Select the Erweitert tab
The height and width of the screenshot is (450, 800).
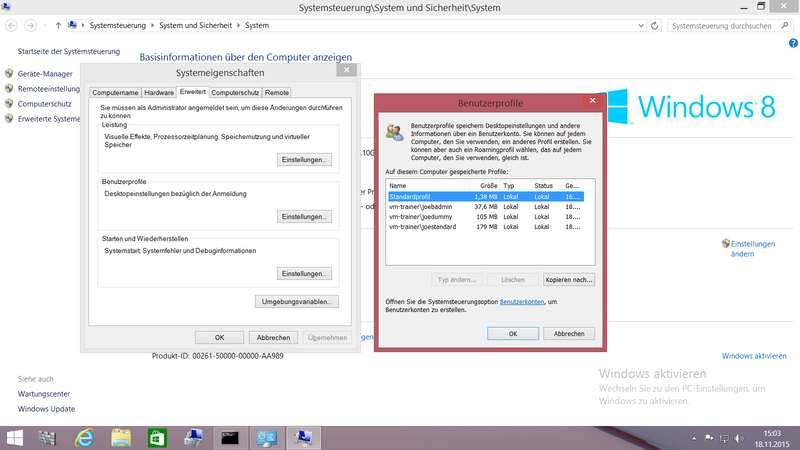pos(193,92)
